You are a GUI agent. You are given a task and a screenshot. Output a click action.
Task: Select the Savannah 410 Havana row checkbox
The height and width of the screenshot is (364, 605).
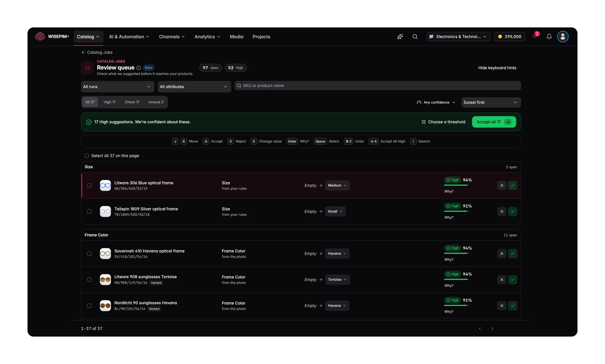(89, 253)
